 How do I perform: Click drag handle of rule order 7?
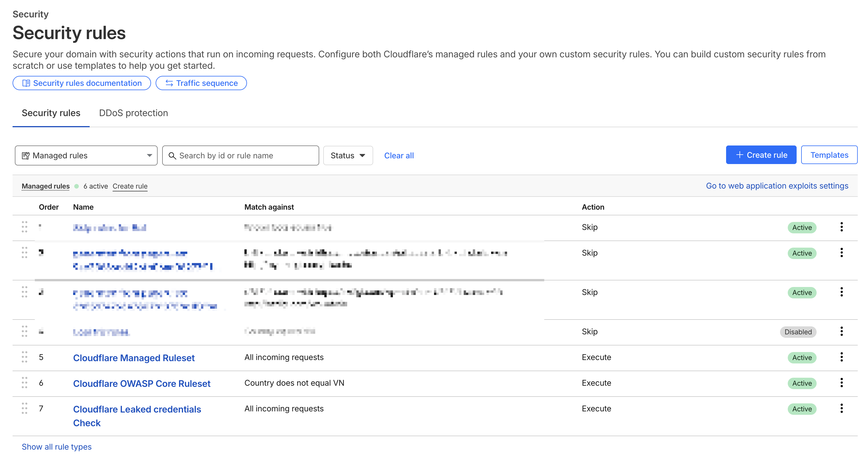click(25, 408)
